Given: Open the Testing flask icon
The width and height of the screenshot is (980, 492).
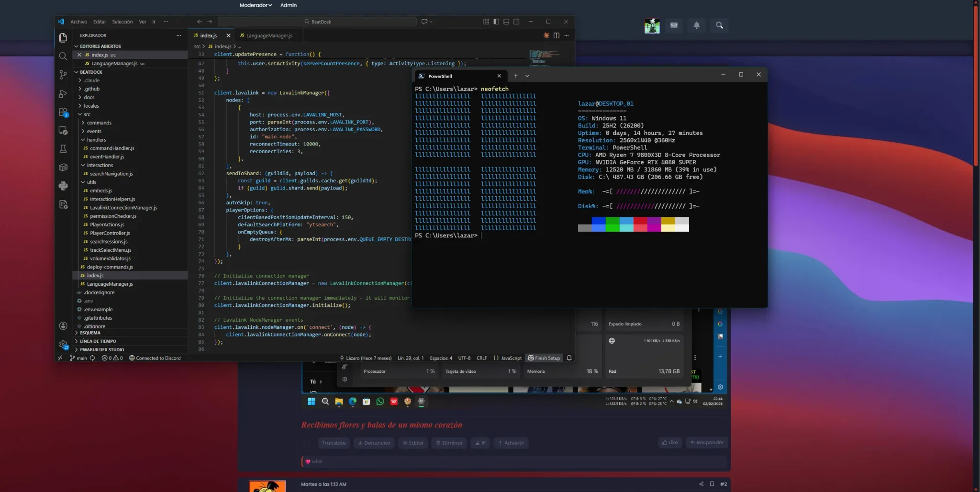Looking at the screenshot, I should click(63, 149).
